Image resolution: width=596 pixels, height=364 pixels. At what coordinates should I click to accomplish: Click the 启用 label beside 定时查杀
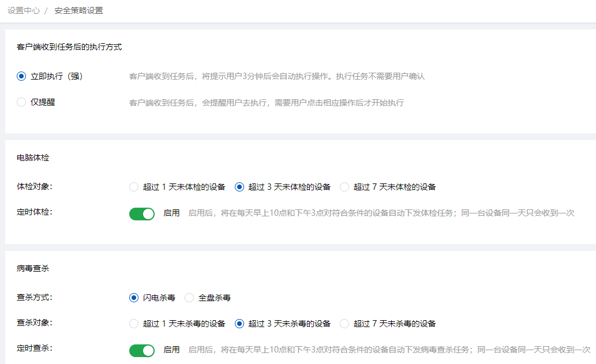pyautogui.click(x=171, y=350)
